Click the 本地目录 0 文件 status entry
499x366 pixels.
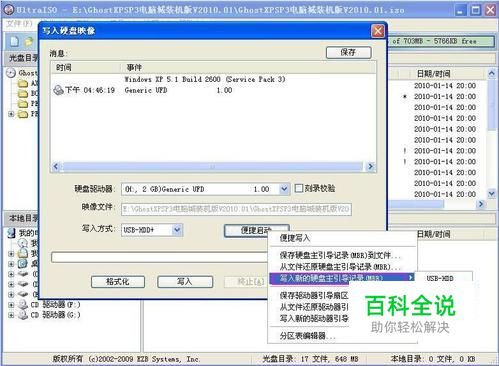[432, 359]
